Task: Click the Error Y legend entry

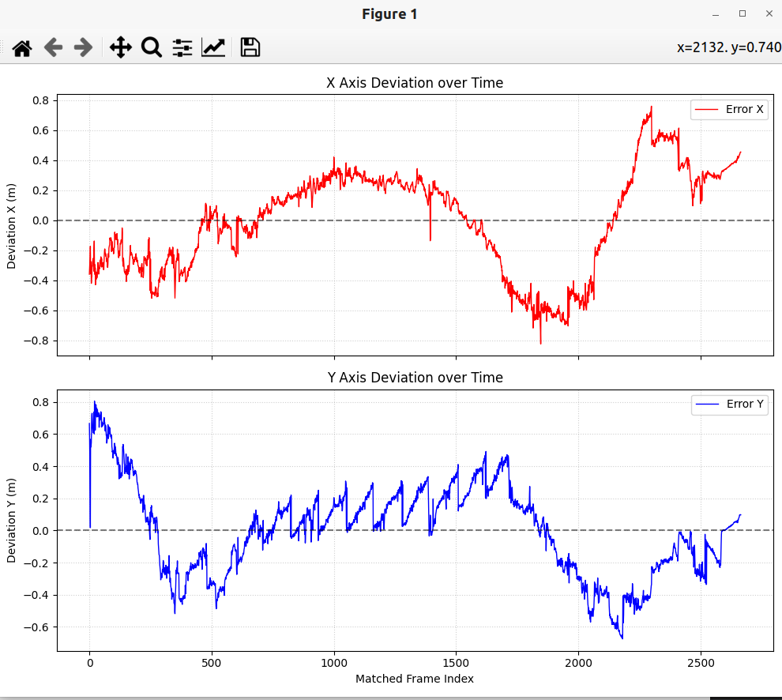Action: click(x=730, y=405)
